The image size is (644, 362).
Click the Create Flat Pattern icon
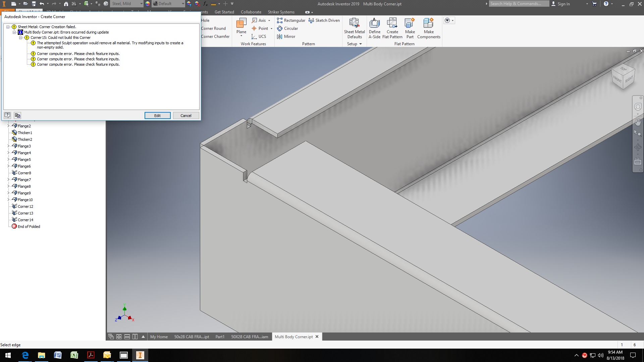click(392, 23)
